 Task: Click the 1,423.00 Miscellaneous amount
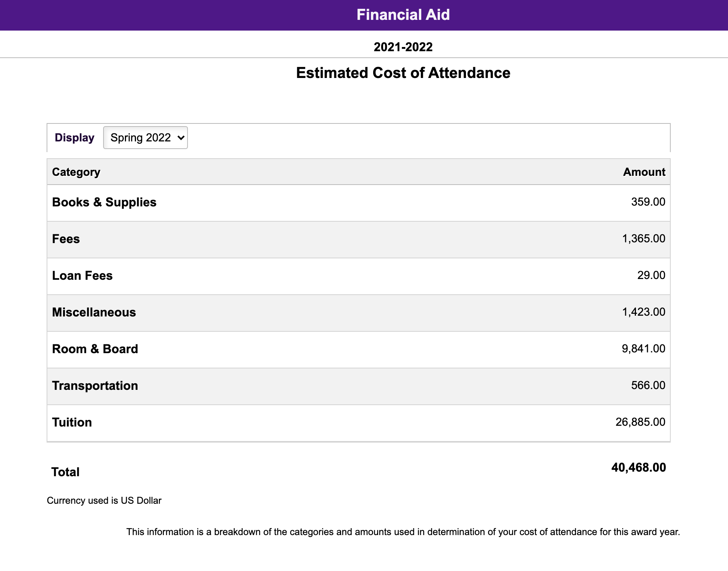tap(644, 312)
